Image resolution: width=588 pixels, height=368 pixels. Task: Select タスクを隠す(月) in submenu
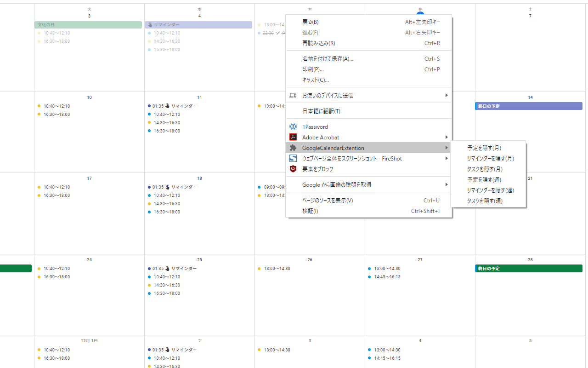pos(488,169)
